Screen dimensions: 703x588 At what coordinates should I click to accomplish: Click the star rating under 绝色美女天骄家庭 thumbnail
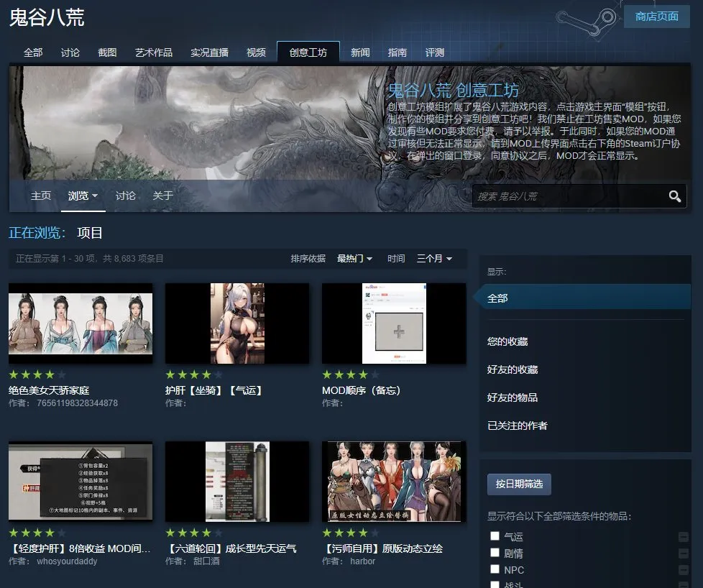coord(37,374)
